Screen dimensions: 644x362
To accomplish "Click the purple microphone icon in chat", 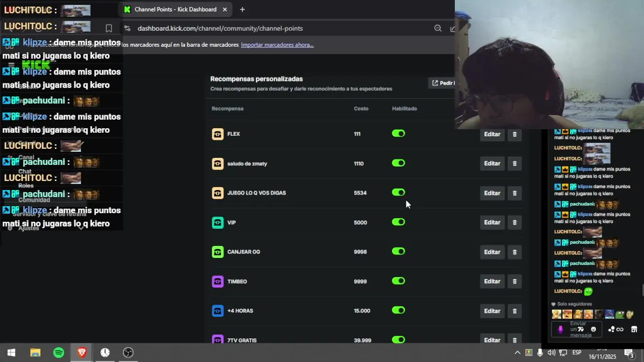I will pos(560,329).
